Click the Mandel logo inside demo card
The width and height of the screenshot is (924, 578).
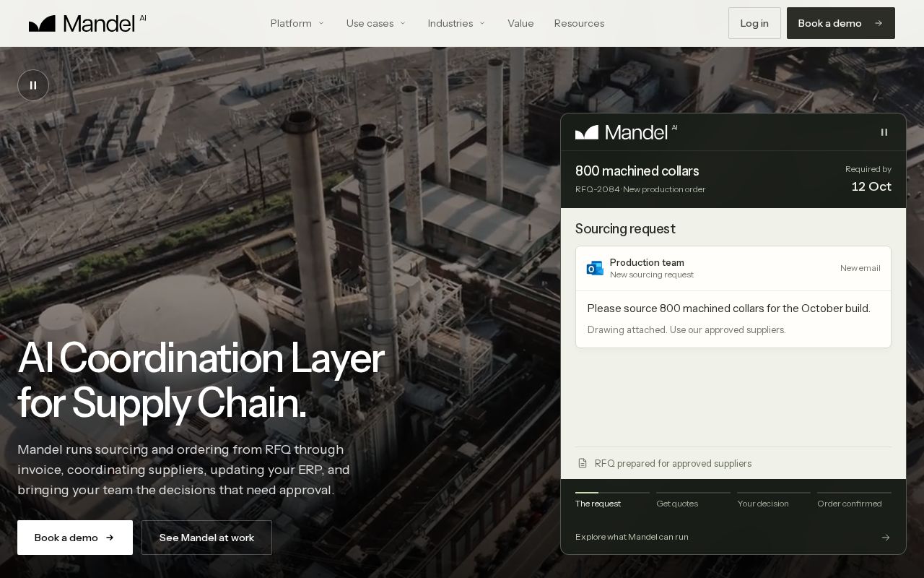click(x=627, y=131)
